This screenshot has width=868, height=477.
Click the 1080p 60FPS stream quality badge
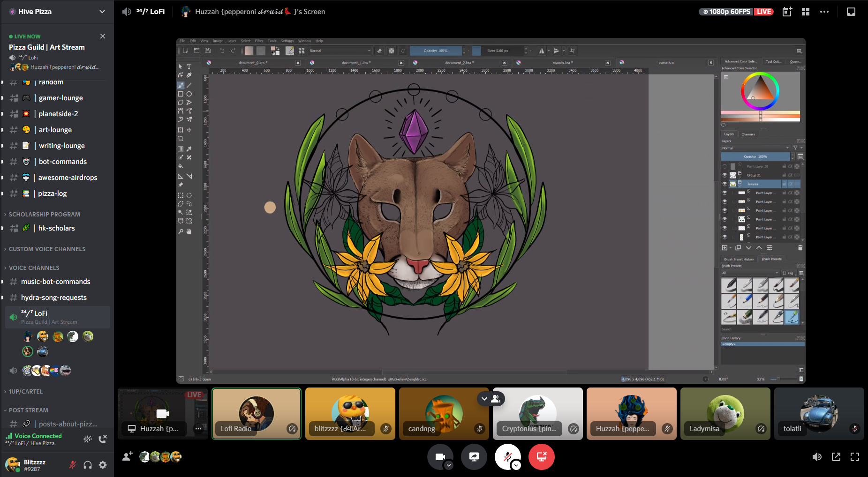(726, 12)
